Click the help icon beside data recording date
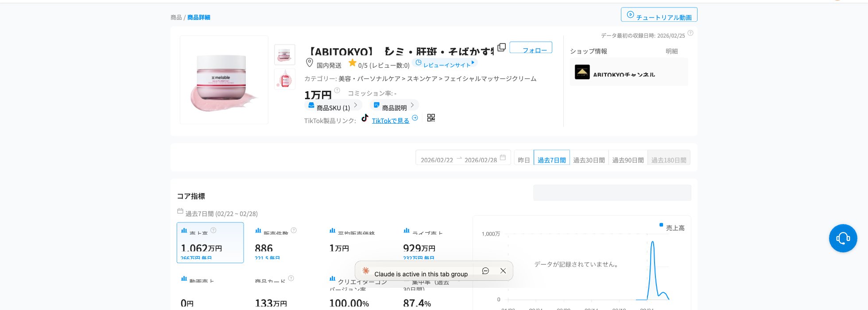 (x=690, y=33)
